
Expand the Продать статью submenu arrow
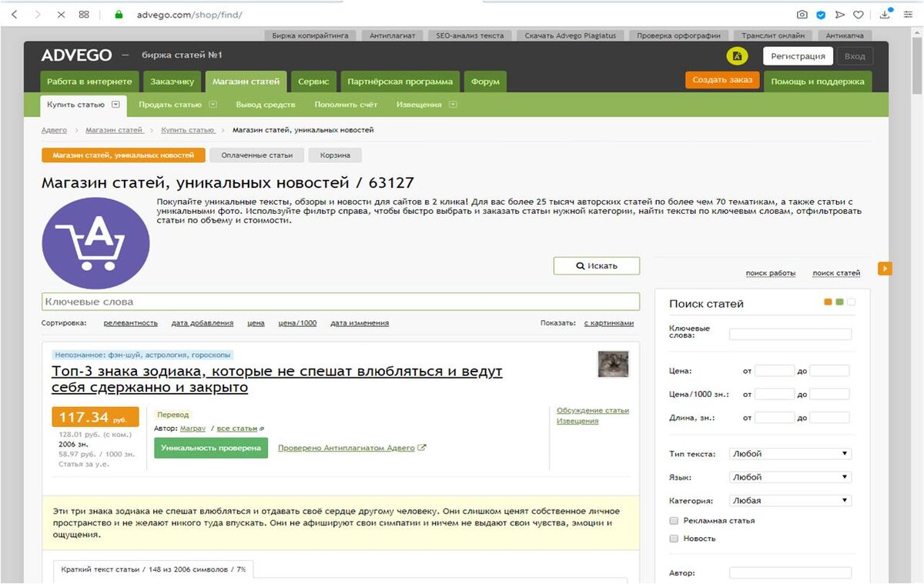(x=213, y=105)
